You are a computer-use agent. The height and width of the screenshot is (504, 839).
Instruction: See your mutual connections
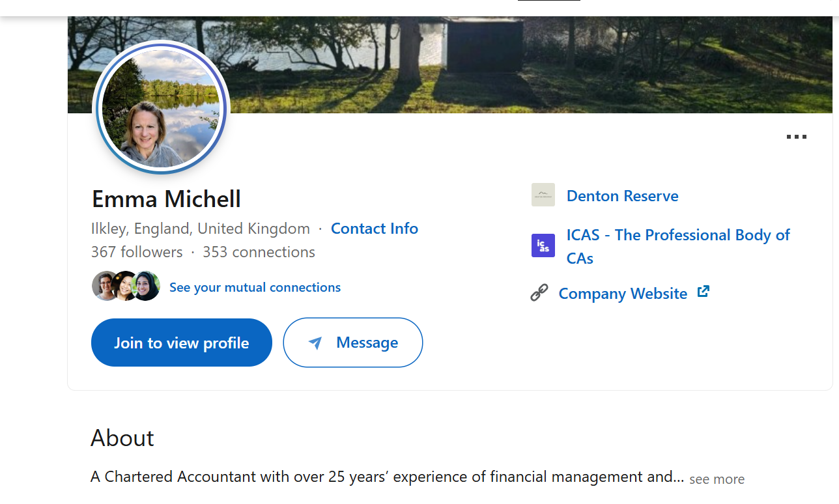[x=255, y=287]
